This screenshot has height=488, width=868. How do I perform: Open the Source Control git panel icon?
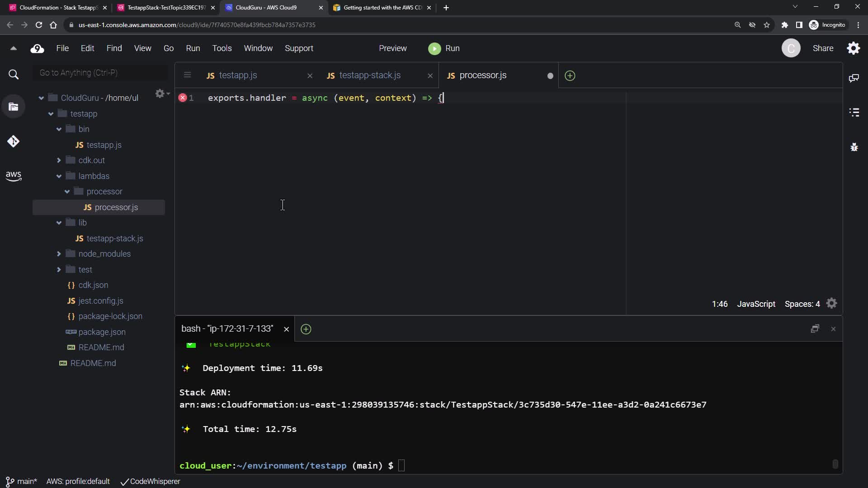point(13,141)
